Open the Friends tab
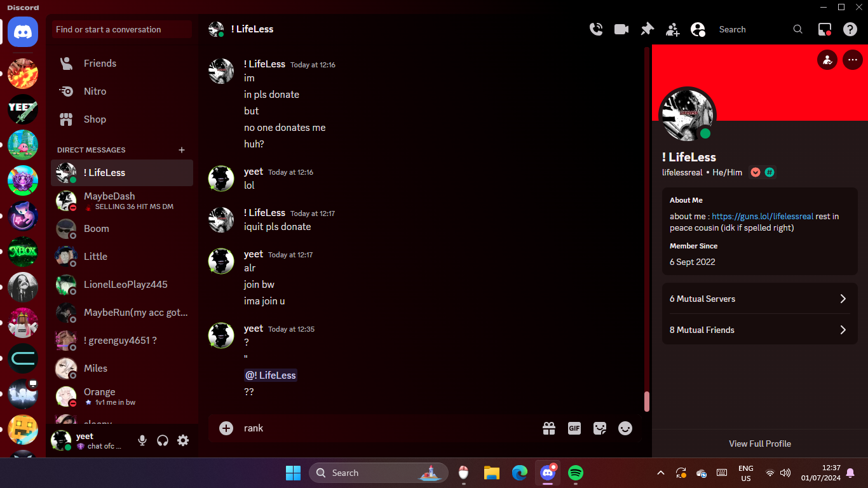The image size is (868, 488). tap(122, 64)
